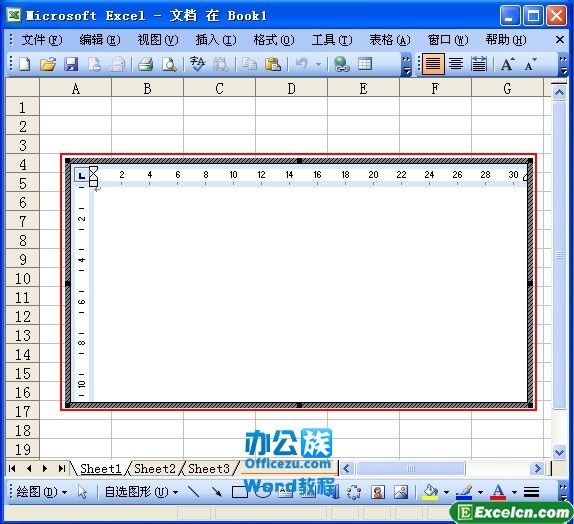Click horizontal scrollbar right arrow
574x524 pixels.
[x=537, y=468]
